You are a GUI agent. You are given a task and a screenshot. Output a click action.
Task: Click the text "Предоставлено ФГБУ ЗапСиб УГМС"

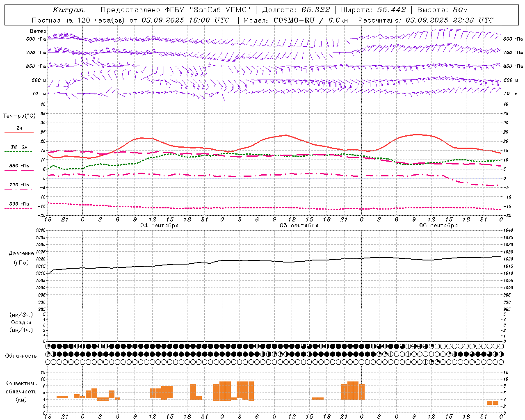176,10
